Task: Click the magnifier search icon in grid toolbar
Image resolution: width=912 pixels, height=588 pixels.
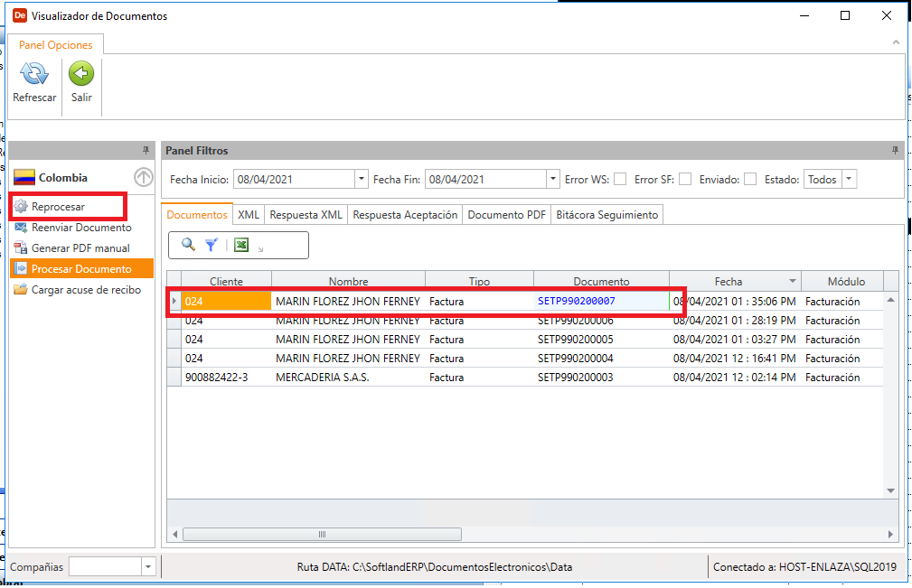Action: tap(188, 245)
